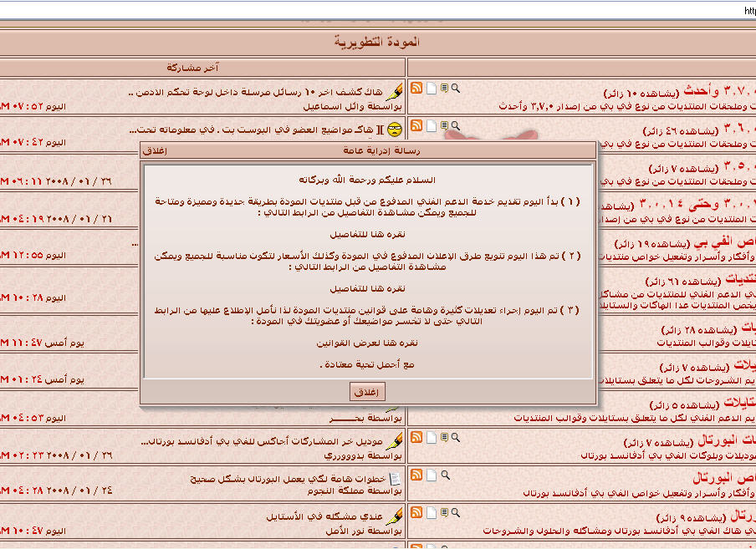Screen dimensions: 756x549
Task: Open نقره هنا لعرض القوانين link
Action: click(x=368, y=343)
